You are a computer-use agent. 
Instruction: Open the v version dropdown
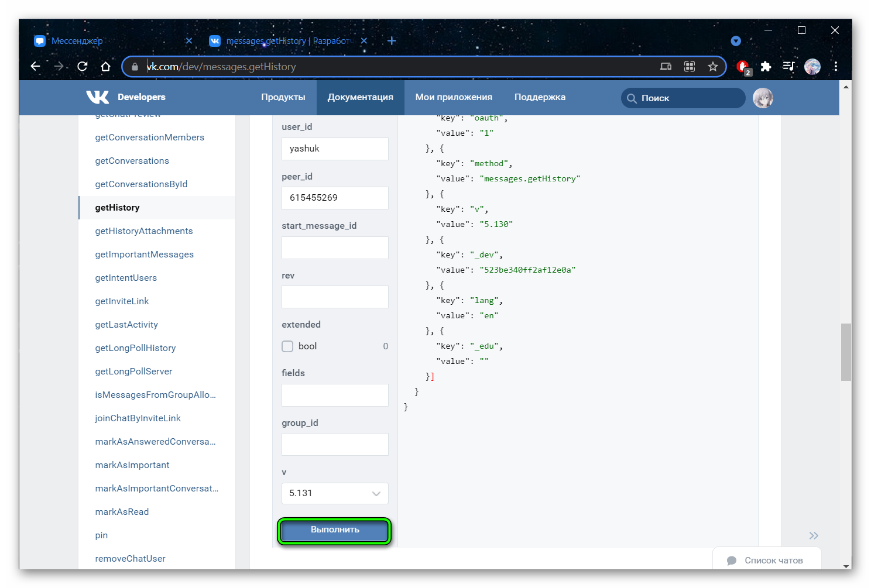coord(335,493)
